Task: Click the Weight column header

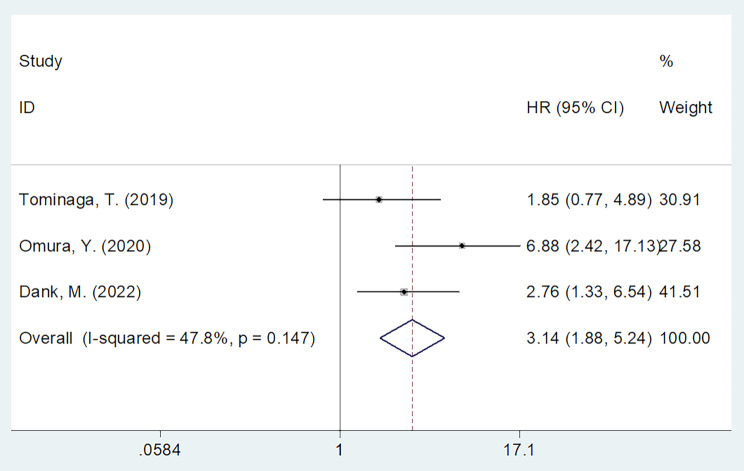Action: tap(686, 107)
